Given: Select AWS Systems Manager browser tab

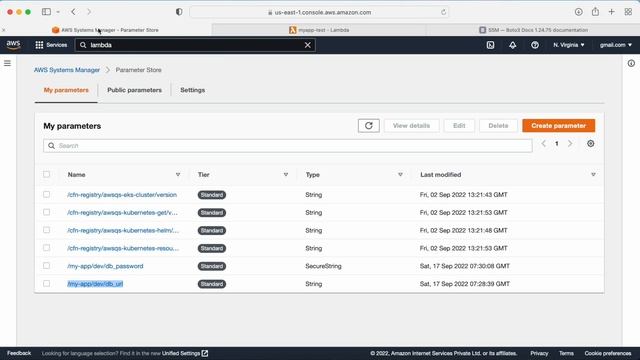Looking at the screenshot, I should [x=105, y=30].
